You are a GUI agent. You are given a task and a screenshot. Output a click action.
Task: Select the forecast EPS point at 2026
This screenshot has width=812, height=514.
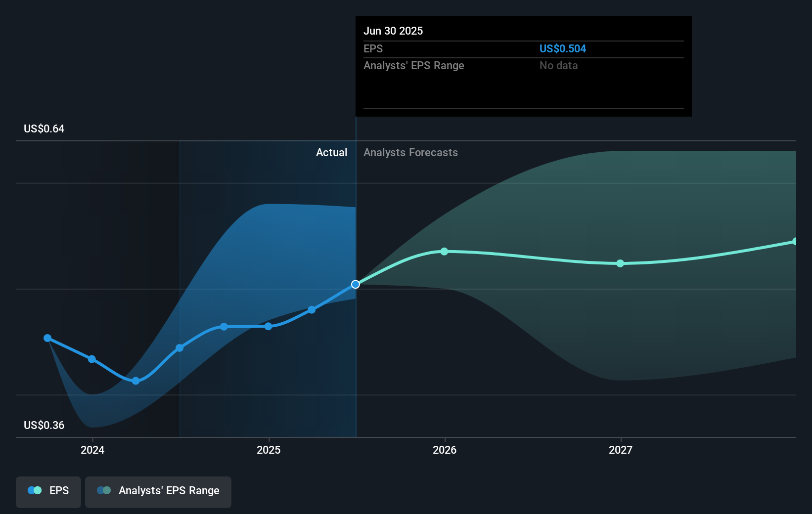click(444, 252)
